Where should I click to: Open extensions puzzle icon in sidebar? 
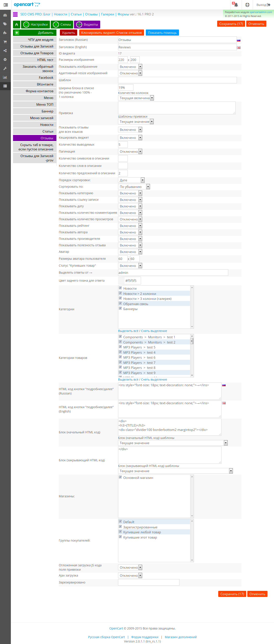[x=5, y=33]
